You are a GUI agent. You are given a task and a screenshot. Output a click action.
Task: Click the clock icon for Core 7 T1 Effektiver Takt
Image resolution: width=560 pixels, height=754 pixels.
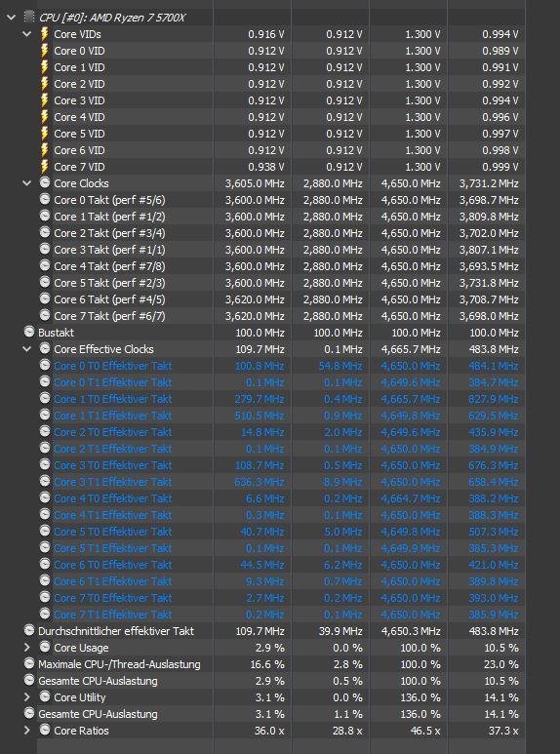point(45,615)
